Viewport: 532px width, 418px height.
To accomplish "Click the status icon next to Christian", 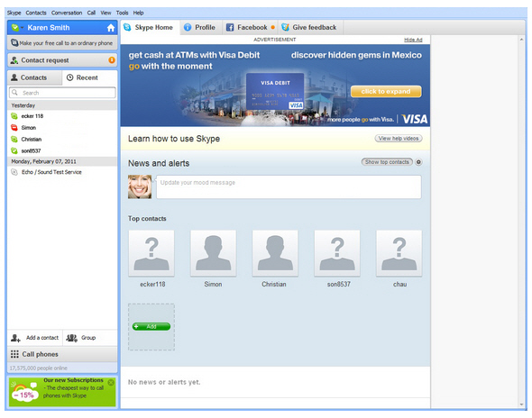I will pyautogui.click(x=14, y=140).
